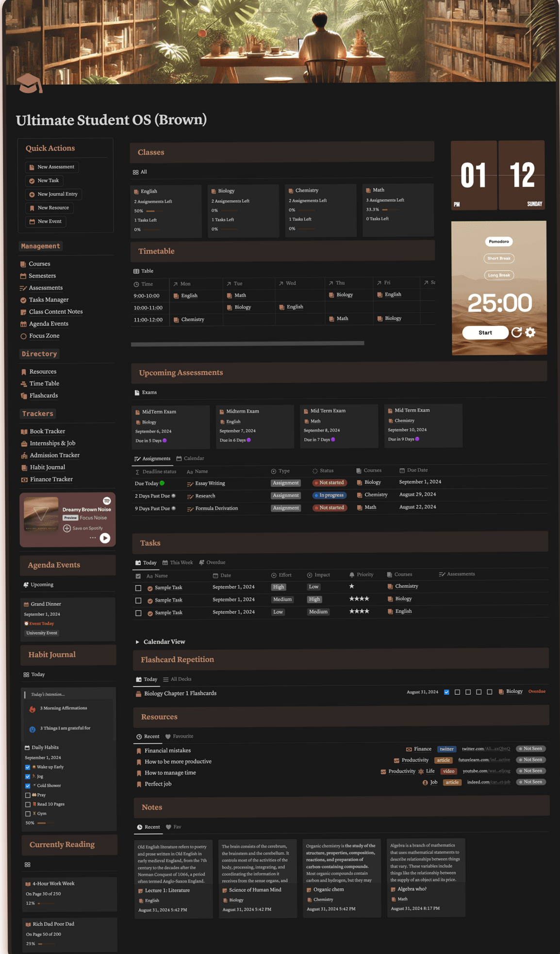Click the Class Content Notes icon
This screenshot has height=954, width=560.
(x=23, y=312)
